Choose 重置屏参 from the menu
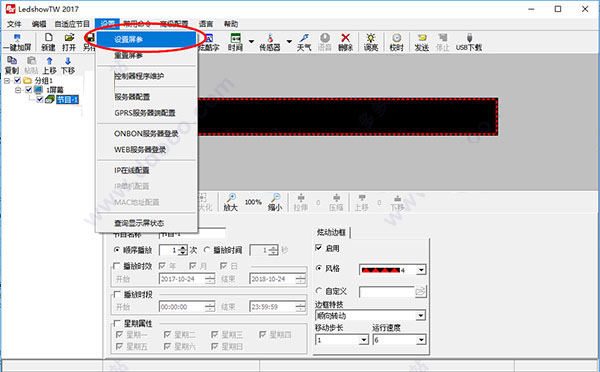This screenshot has height=372, width=600. [147, 55]
